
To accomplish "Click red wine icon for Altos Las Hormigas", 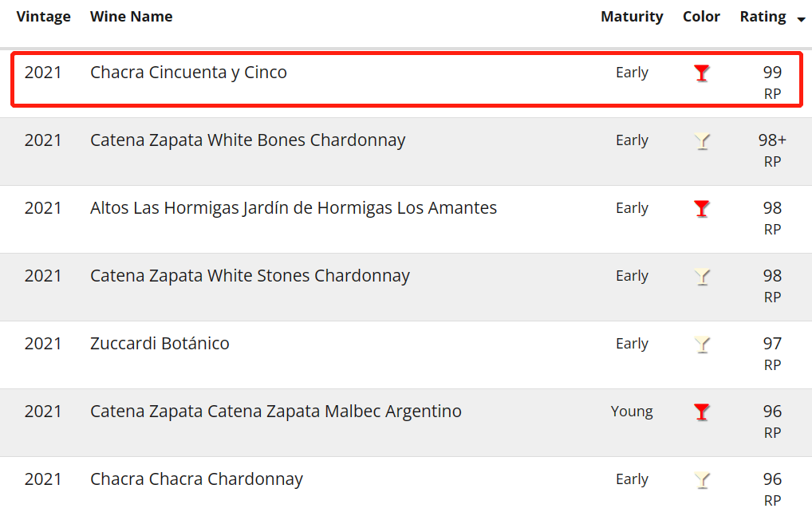I will (701, 209).
